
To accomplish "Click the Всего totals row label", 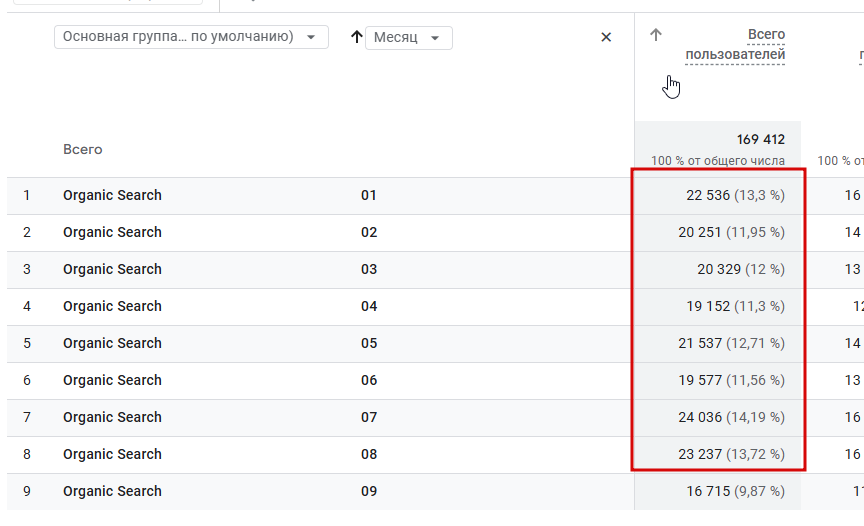I will click(x=83, y=149).
